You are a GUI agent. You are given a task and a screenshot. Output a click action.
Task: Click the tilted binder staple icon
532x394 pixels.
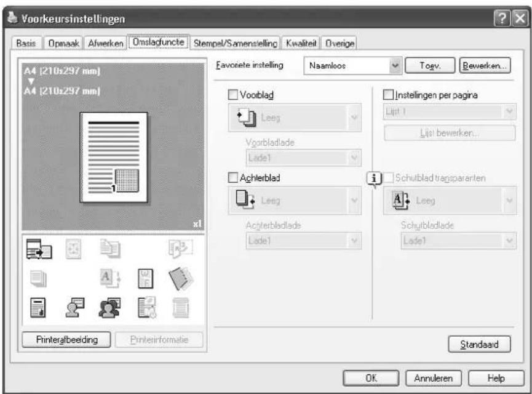[181, 279]
